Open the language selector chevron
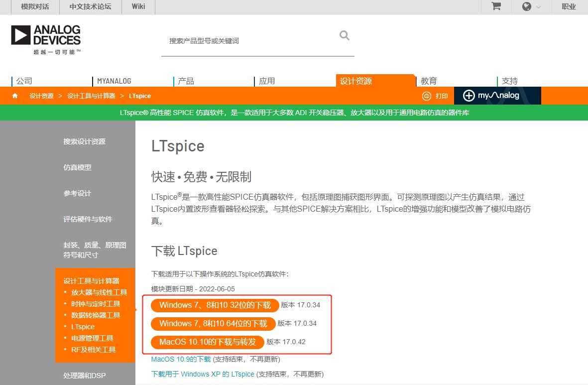 (x=539, y=7)
